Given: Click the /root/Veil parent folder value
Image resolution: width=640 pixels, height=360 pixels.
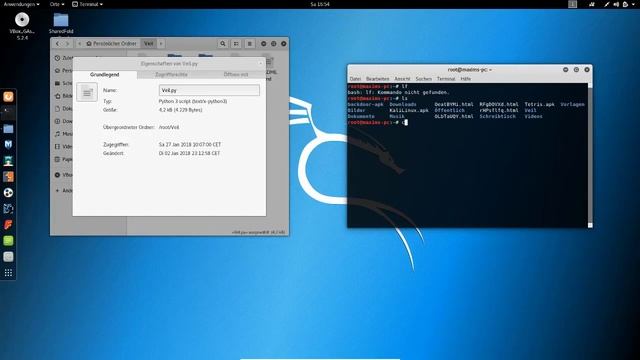Looking at the screenshot, I should click(x=169, y=127).
